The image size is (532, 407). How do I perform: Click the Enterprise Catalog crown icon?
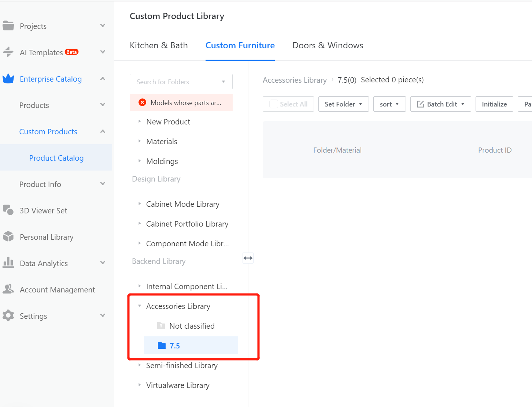click(x=8, y=79)
